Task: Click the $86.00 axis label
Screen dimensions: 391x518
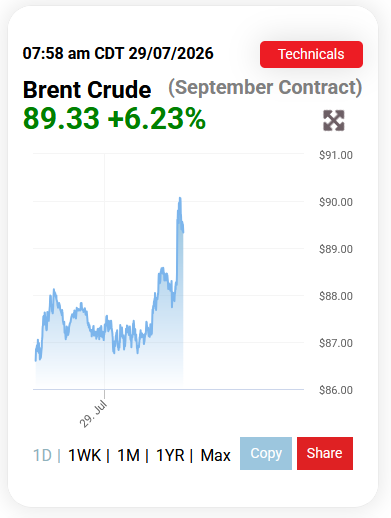Action: tap(336, 390)
